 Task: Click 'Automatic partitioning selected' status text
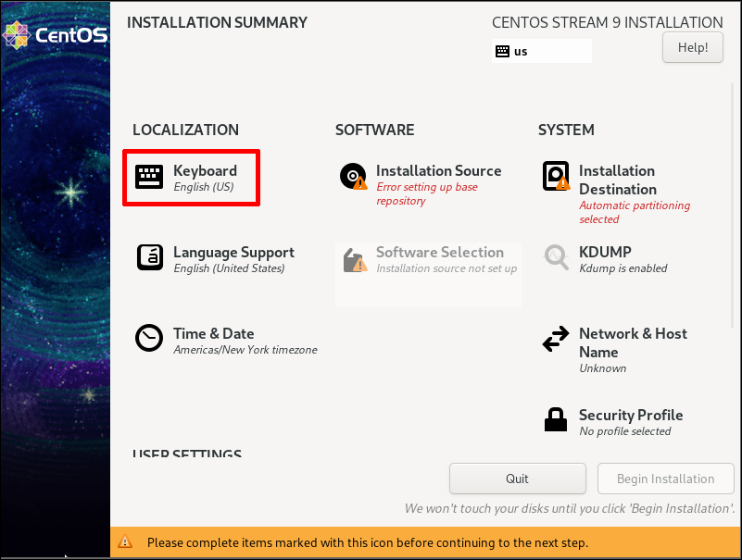635,212
